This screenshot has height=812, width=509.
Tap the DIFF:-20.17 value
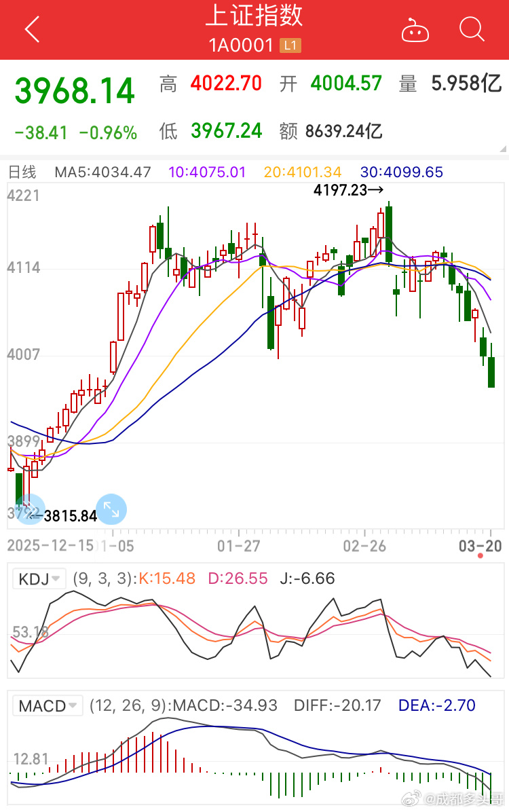point(337,705)
